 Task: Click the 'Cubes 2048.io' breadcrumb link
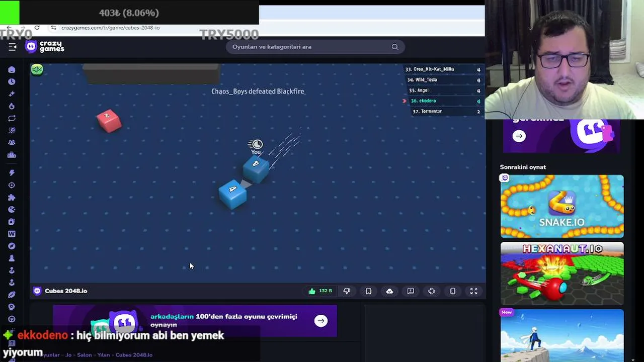(x=134, y=355)
